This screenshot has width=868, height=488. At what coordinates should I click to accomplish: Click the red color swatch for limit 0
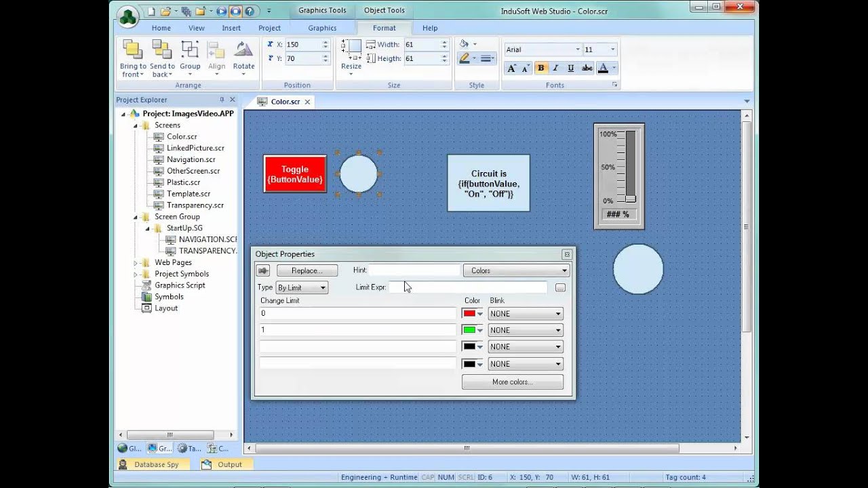pos(469,313)
